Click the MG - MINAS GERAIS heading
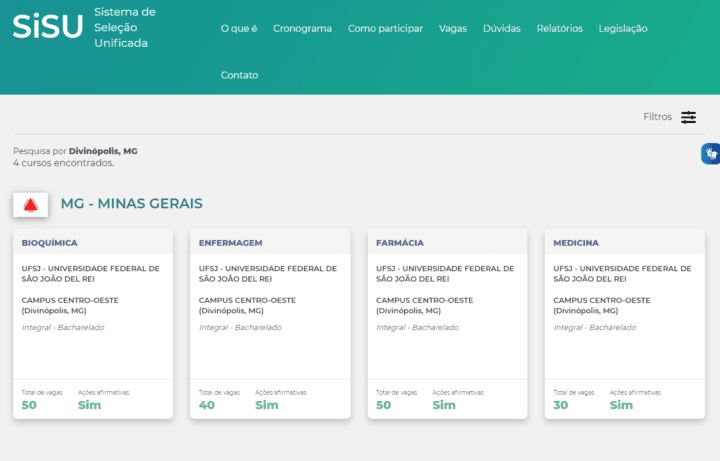Screen dimensions: 720x461 (132, 203)
